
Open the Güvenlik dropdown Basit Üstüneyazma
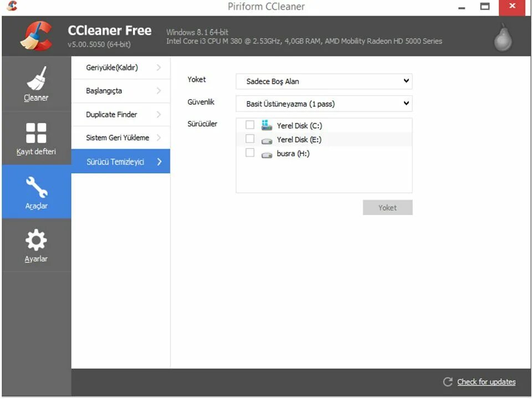coord(324,104)
